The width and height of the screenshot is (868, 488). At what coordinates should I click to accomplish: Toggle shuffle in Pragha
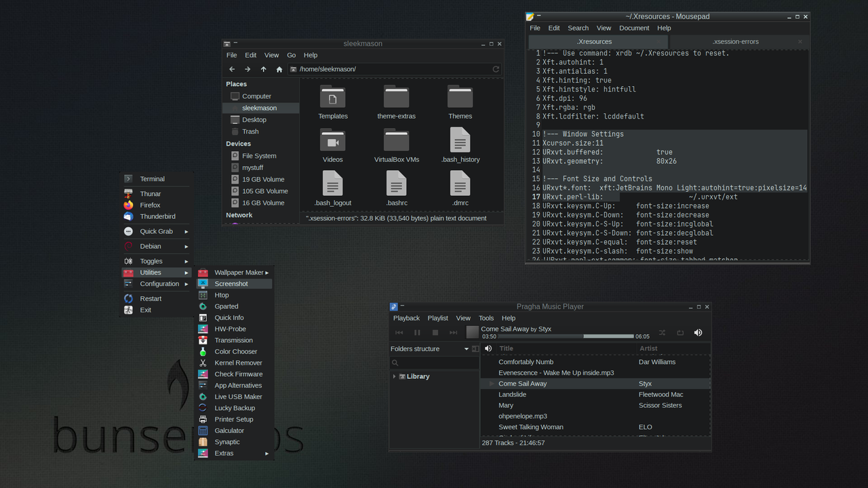click(662, 332)
